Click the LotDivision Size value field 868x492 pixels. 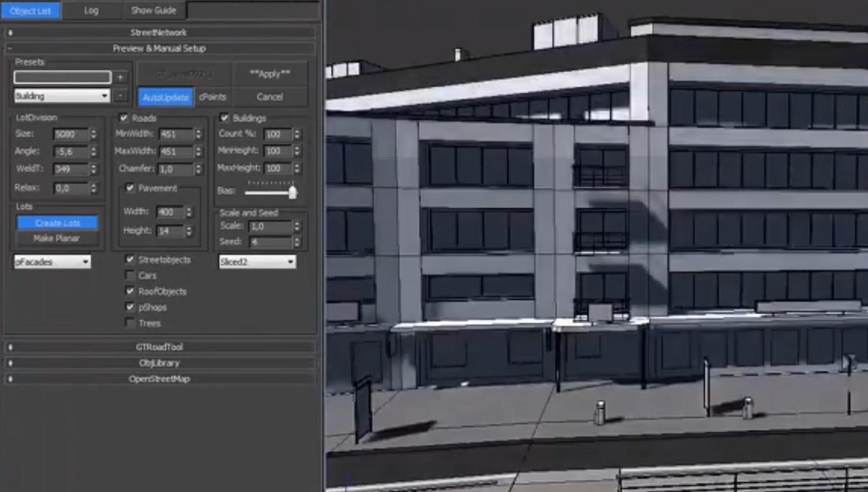coord(70,134)
